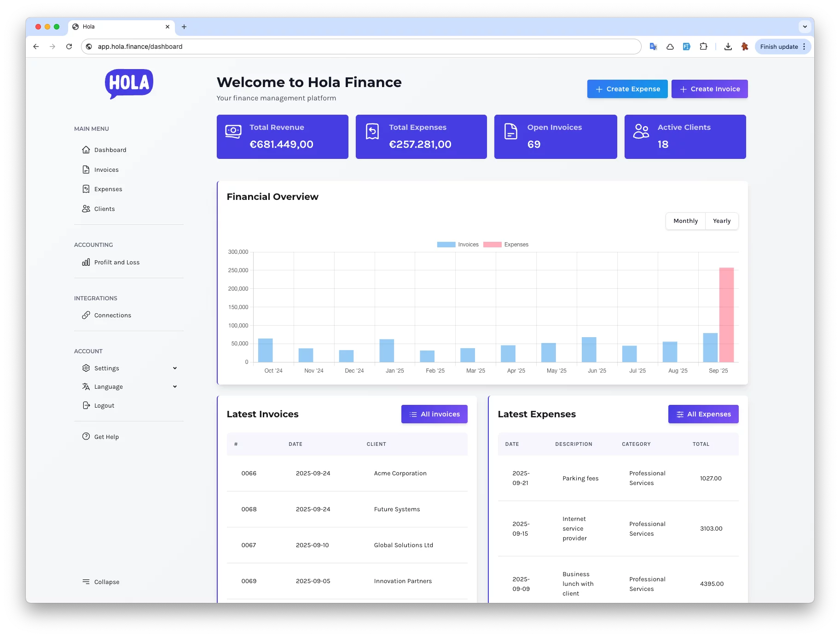The height and width of the screenshot is (637, 840).
Task: Go to Clients in main menu
Action: [x=104, y=209]
